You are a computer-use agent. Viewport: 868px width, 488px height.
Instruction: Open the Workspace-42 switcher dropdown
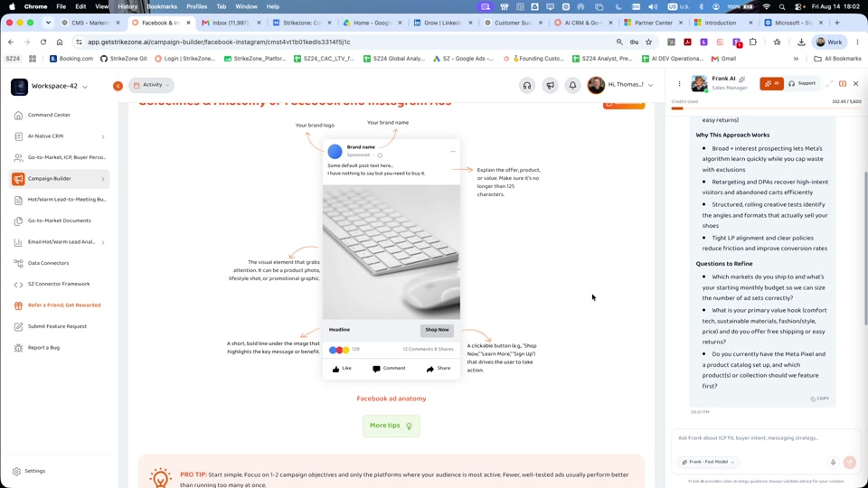[x=50, y=87]
